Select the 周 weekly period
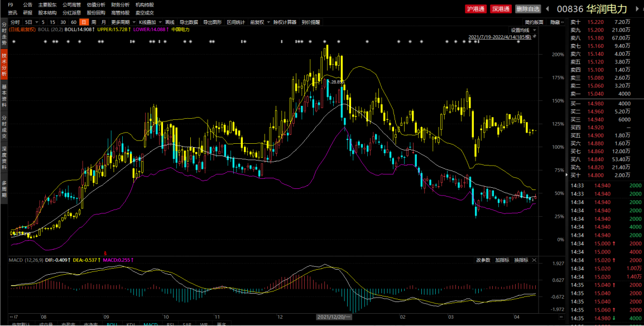The width and height of the screenshot is (644, 326). pyautogui.click(x=94, y=22)
